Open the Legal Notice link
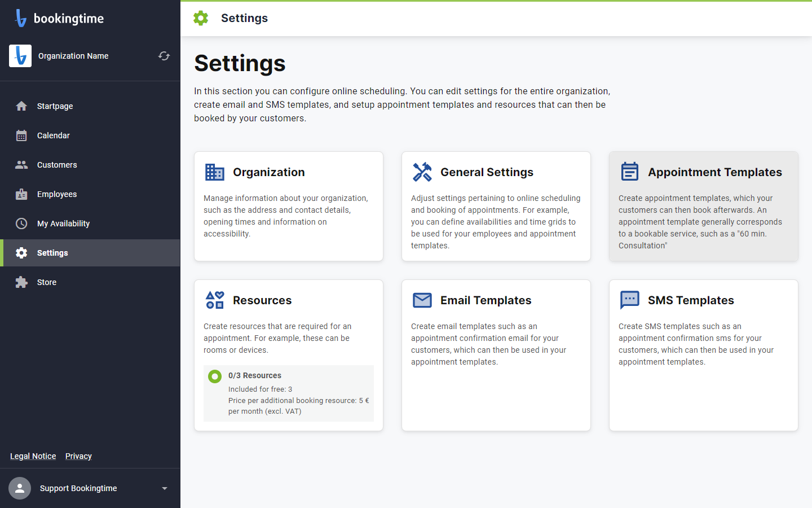Screen dimensions: 812x508 33,456
